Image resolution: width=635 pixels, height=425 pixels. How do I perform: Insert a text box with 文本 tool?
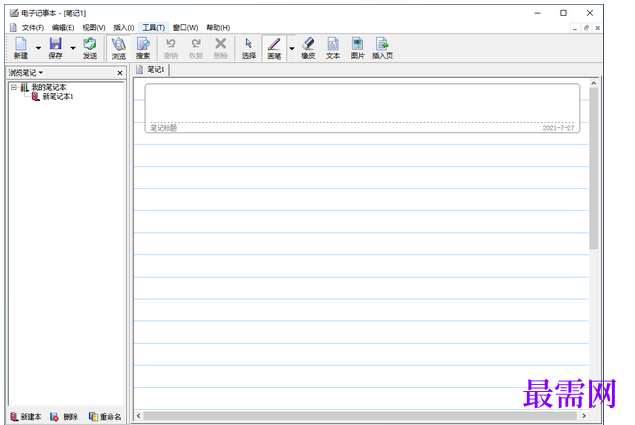pos(333,48)
